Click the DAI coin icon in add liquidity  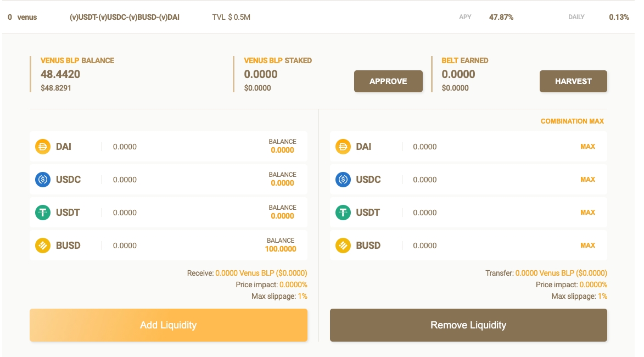(43, 147)
